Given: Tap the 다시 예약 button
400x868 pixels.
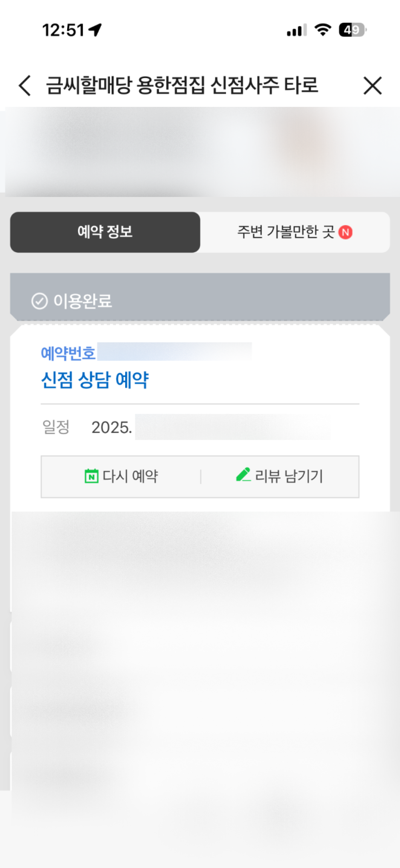Looking at the screenshot, I should [x=121, y=476].
